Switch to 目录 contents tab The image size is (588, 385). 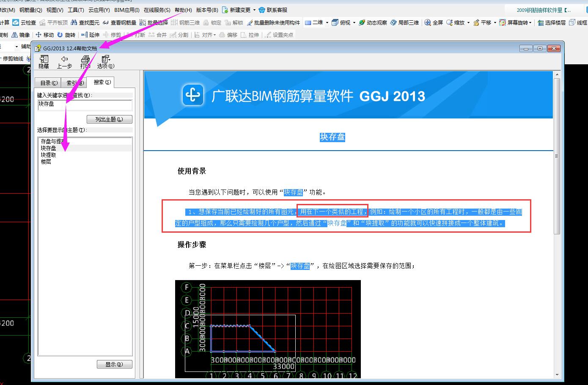pyautogui.click(x=49, y=83)
